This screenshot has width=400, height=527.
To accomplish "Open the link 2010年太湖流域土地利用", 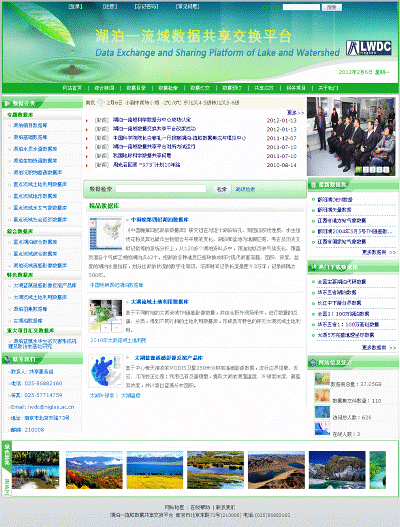I will coord(118,340).
